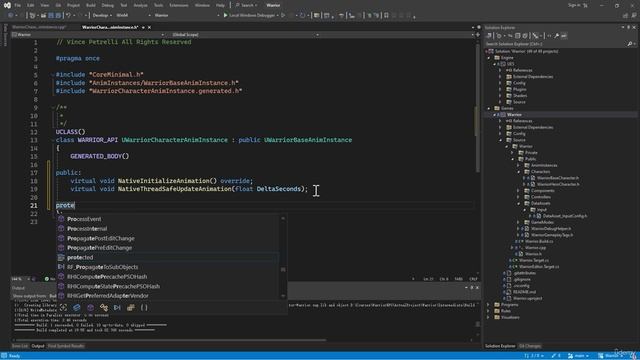Collapse the Games folder node
Image resolution: width=640 pixels, height=360 pixels.
tap(489, 108)
